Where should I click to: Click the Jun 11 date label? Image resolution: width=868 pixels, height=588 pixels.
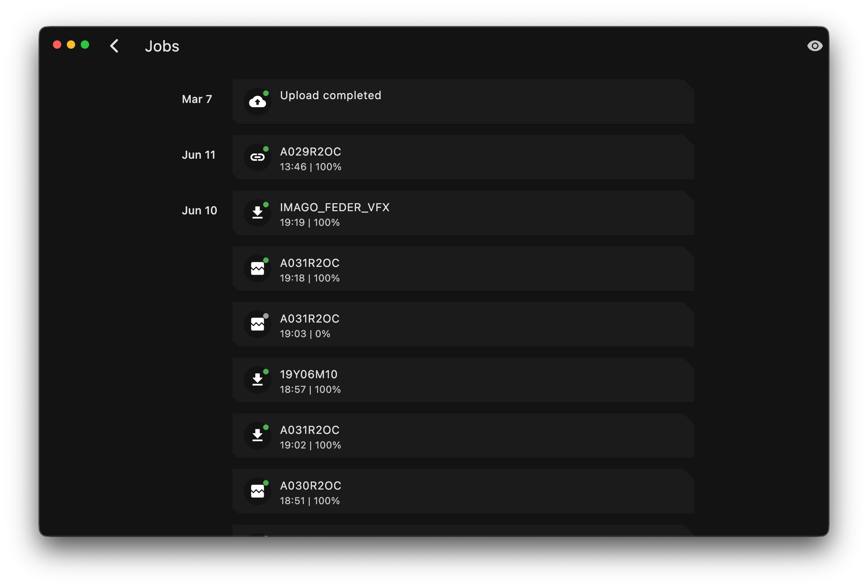tap(198, 154)
